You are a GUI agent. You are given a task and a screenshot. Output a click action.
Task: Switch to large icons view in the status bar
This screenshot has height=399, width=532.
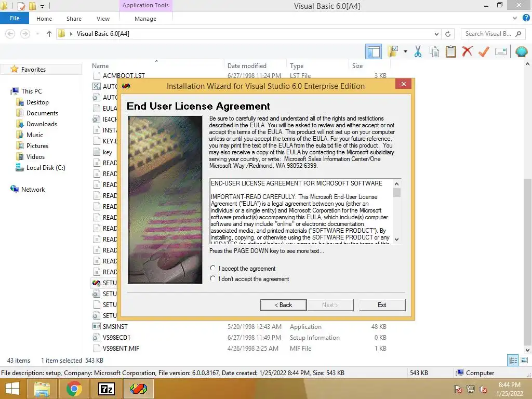[x=524, y=360]
